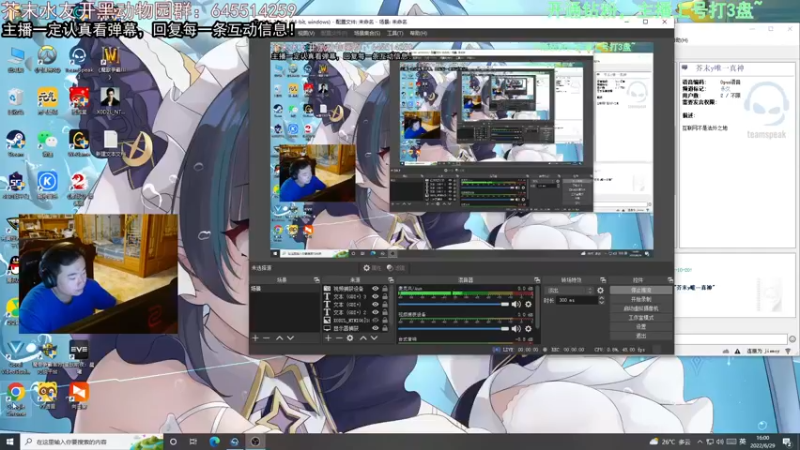Remove source using the minus icon
Viewport: 800px width, 450px height.
pos(339,338)
